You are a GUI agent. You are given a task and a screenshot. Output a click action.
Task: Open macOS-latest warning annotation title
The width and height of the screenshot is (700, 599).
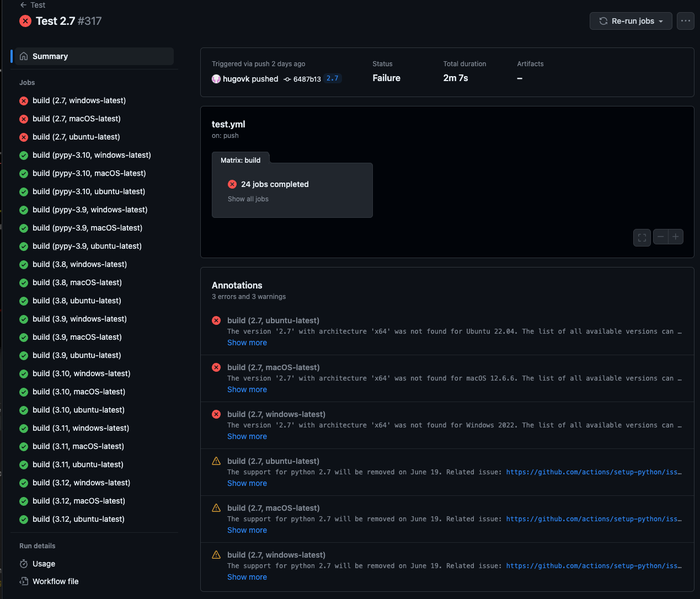tap(274, 508)
